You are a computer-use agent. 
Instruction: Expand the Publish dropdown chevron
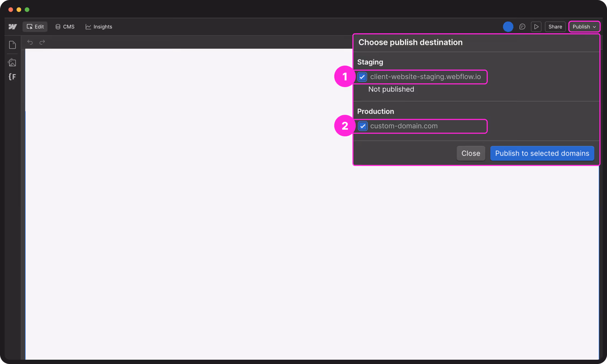click(x=594, y=27)
